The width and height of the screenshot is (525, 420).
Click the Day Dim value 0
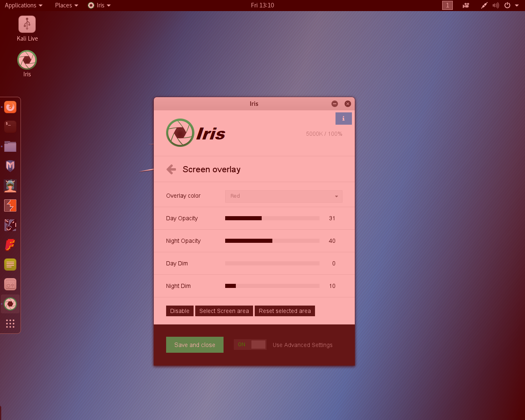click(x=334, y=263)
